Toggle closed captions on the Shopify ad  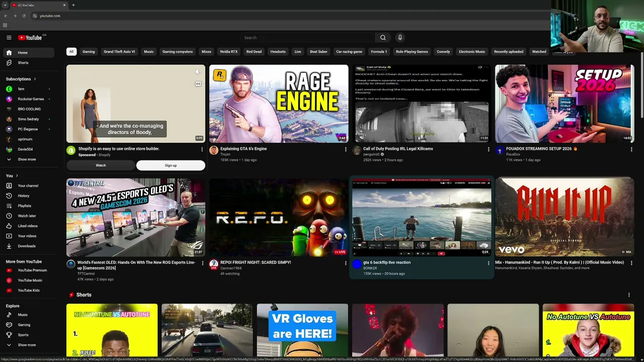tap(198, 84)
